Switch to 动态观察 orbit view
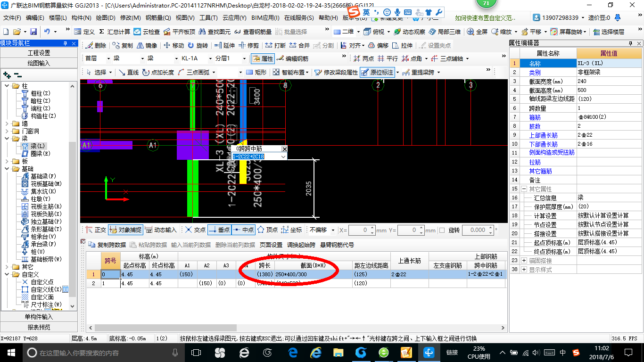The height and width of the screenshot is (362, 644). [410, 32]
